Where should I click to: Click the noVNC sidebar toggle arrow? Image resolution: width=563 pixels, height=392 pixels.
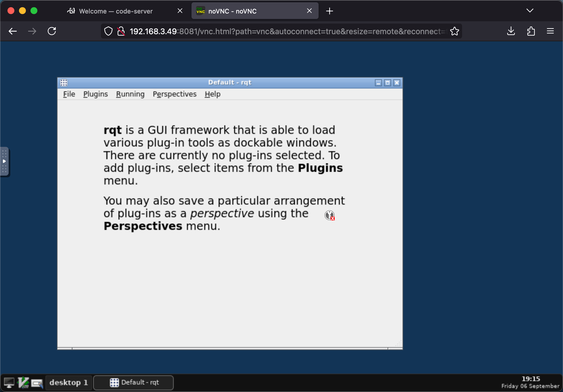tap(4, 161)
